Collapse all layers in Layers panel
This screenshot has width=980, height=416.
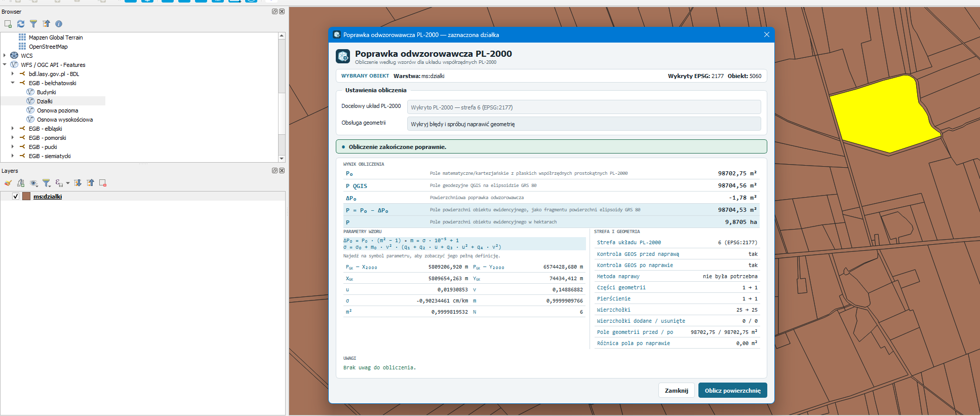(90, 183)
